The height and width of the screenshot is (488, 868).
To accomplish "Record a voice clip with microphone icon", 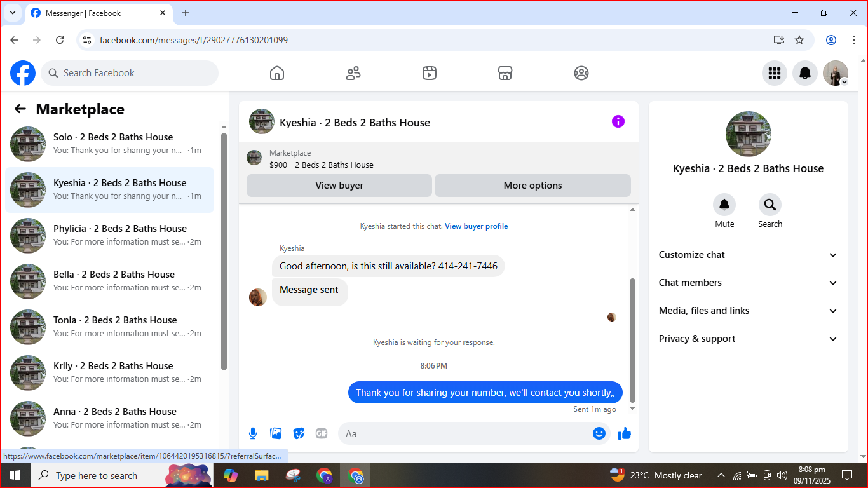I will coord(253,433).
